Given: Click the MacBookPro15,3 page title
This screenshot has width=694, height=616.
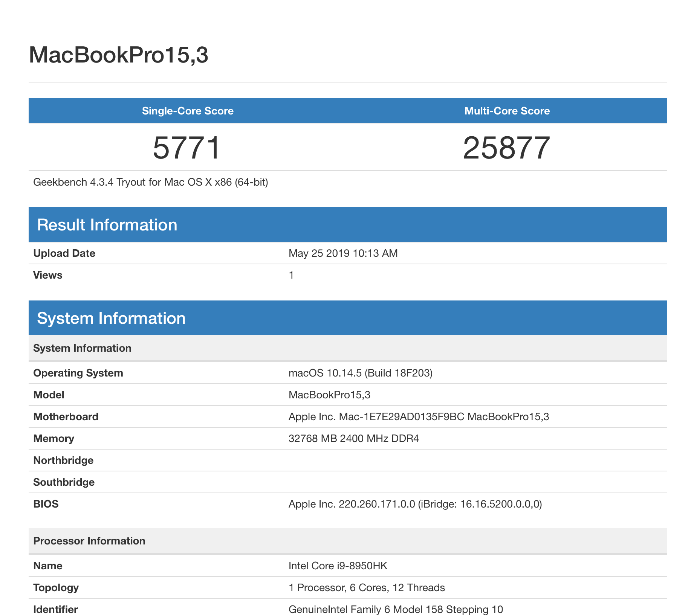Looking at the screenshot, I should point(118,55).
